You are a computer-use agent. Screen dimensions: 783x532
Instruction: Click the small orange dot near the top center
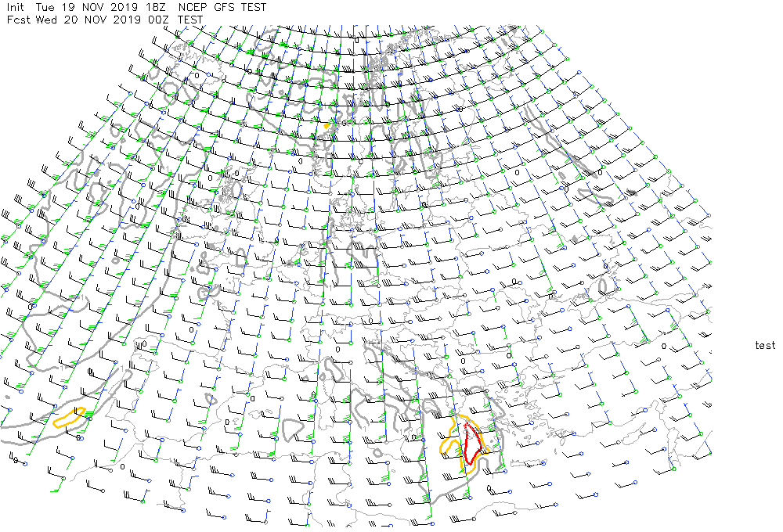tap(327, 126)
